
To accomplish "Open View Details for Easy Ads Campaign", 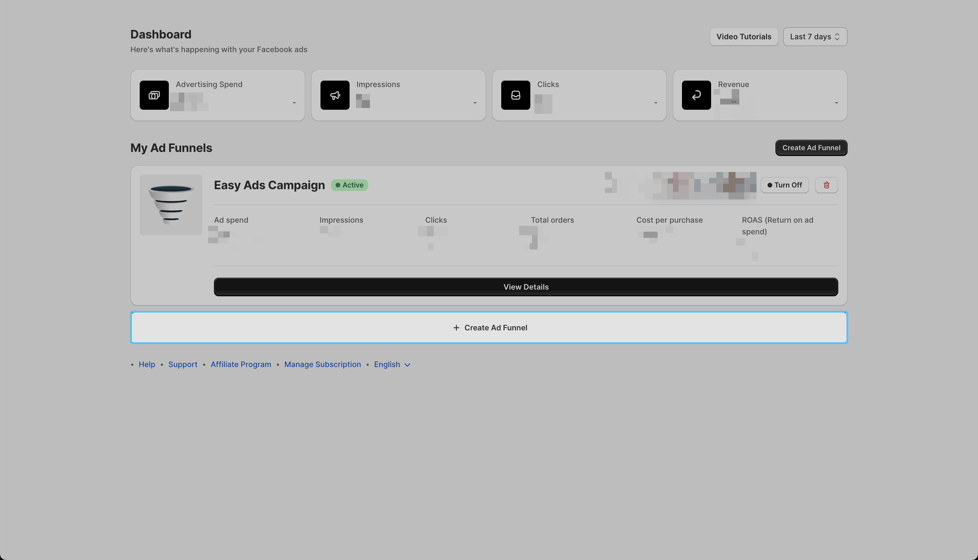I will click(526, 287).
